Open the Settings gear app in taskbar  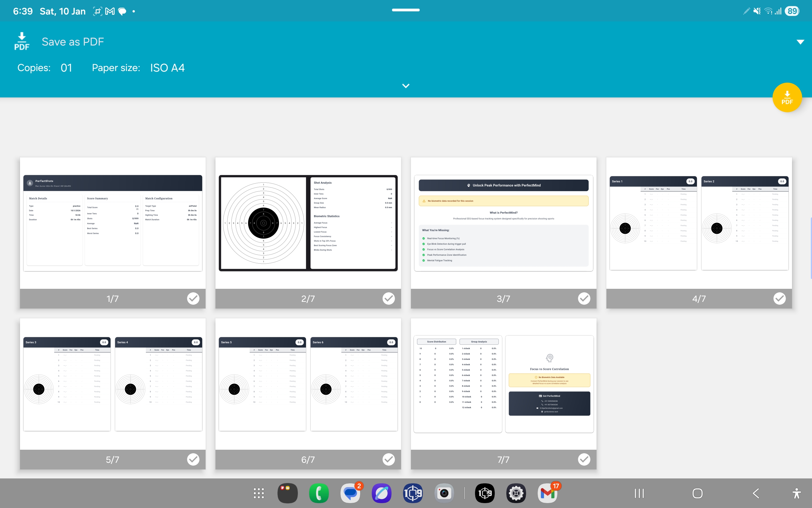(516, 493)
